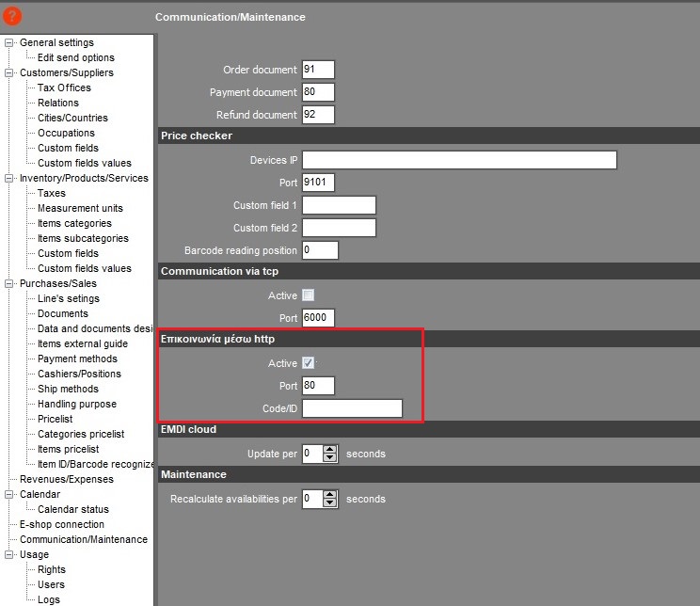700x606 pixels.
Task: Click the Payment document input field
Action: pos(318,92)
